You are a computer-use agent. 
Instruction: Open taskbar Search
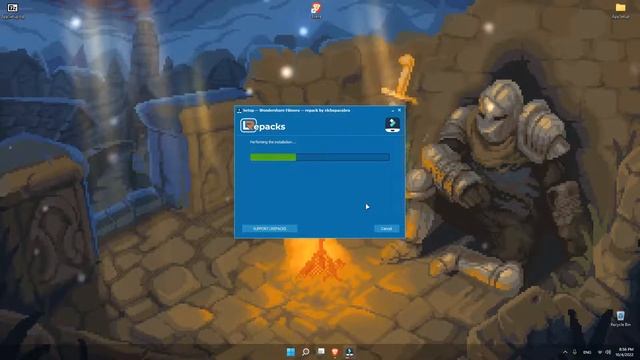click(x=305, y=352)
